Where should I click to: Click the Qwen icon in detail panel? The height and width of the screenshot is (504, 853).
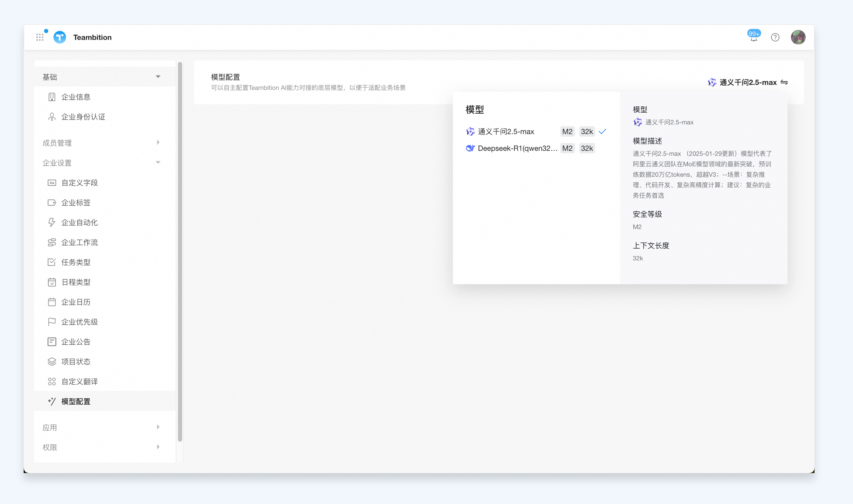638,122
